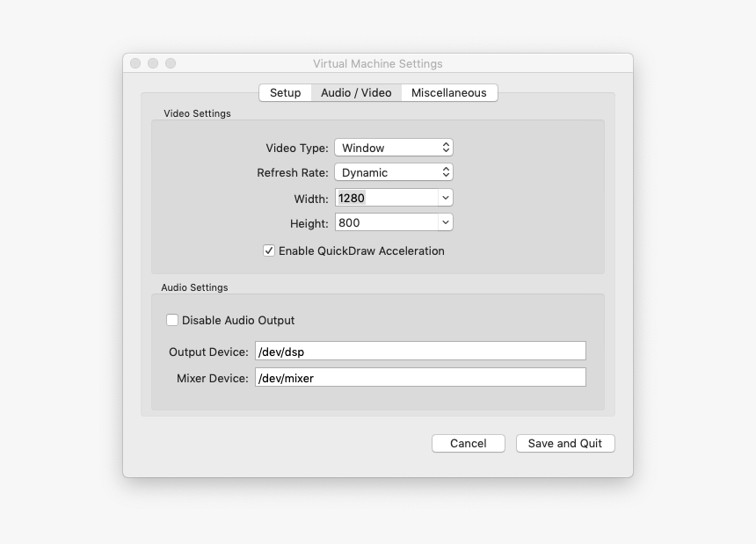Click the Width dropdown chevron icon

444,197
